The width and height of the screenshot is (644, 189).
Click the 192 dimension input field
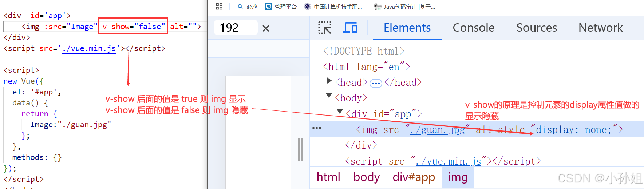tap(236, 28)
